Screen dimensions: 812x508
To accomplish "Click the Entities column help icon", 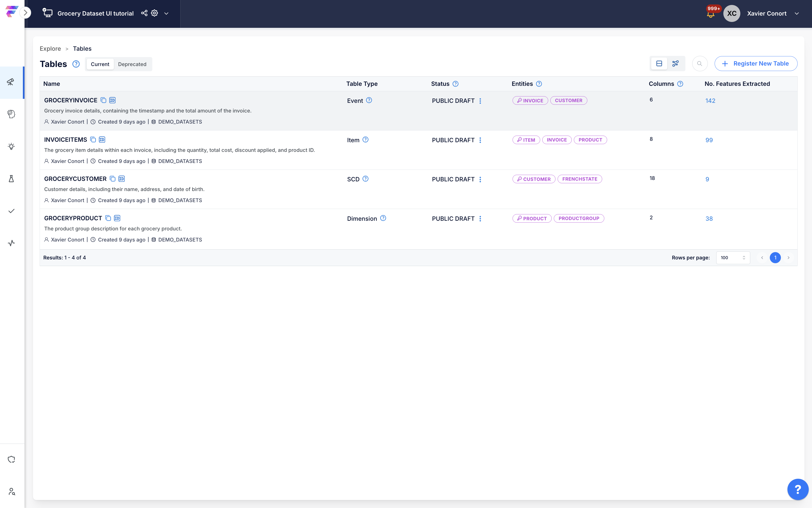I will click(539, 84).
